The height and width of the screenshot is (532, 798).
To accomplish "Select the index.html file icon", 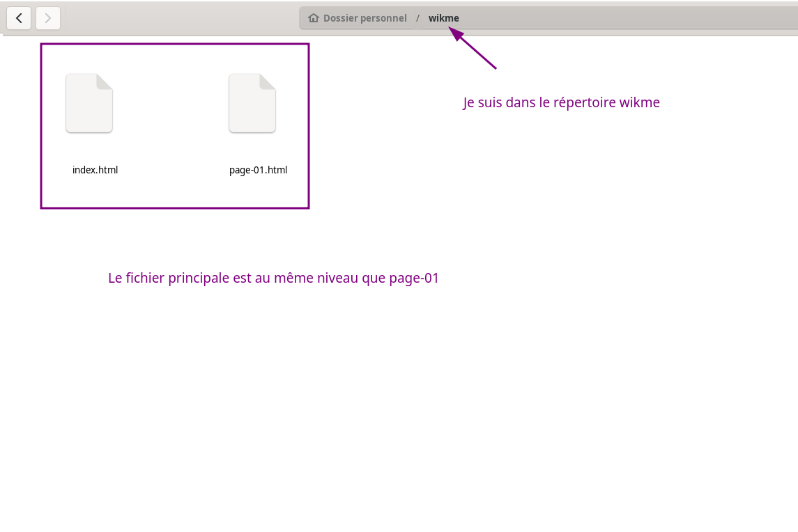I will (x=89, y=103).
